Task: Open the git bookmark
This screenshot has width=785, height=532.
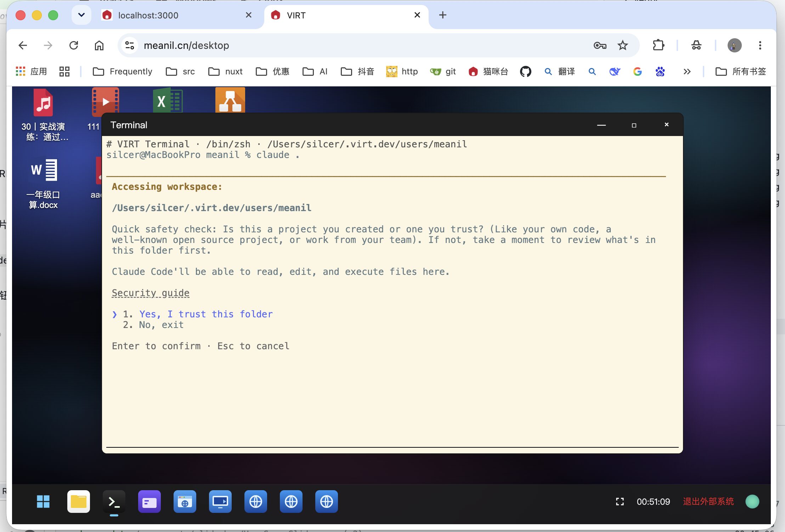Action: coord(443,72)
